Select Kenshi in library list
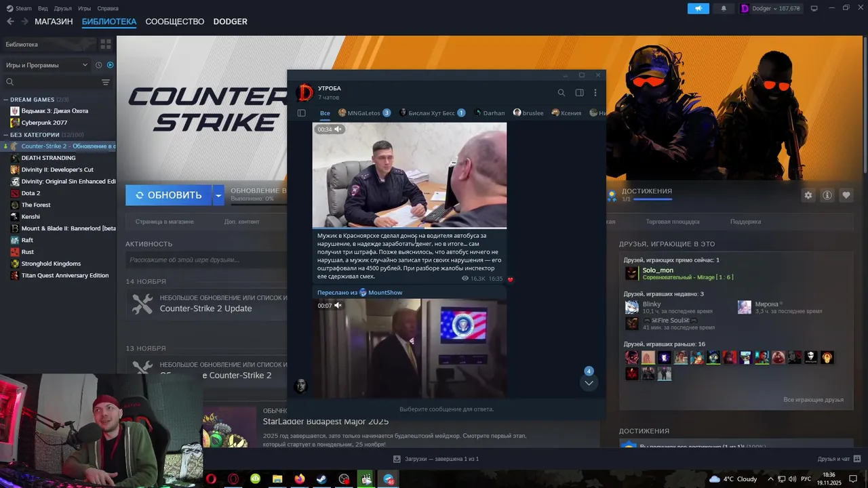This screenshot has width=868, height=488. coord(31,217)
